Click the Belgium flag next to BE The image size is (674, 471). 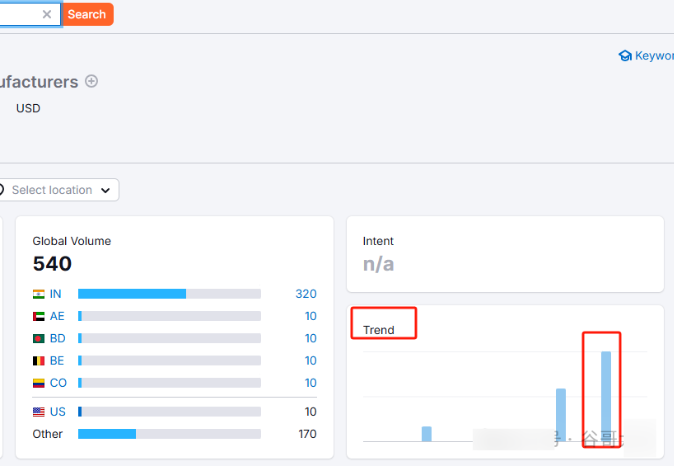(x=39, y=360)
